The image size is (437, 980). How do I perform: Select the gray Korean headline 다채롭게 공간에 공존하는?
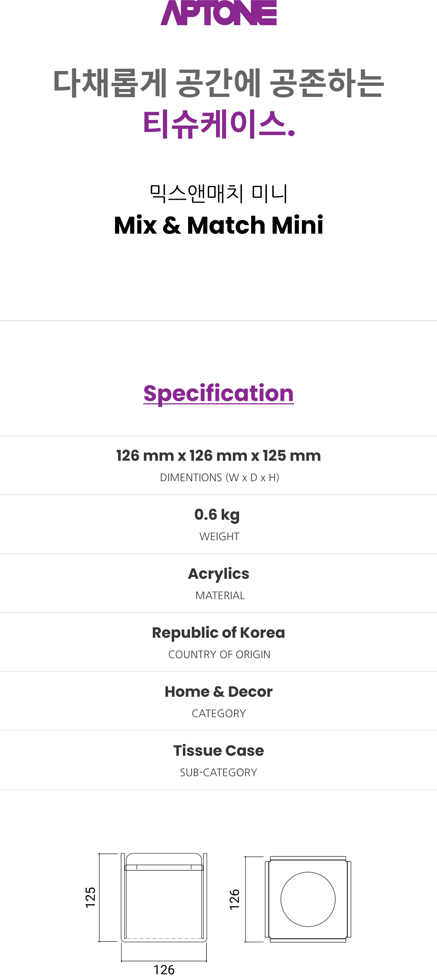[x=218, y=83]
